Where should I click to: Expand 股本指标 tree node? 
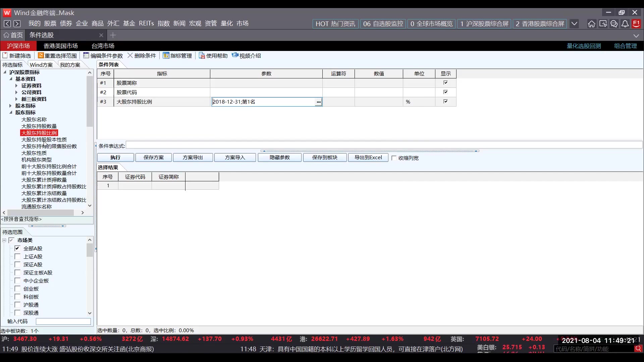(x=10, y=106)
